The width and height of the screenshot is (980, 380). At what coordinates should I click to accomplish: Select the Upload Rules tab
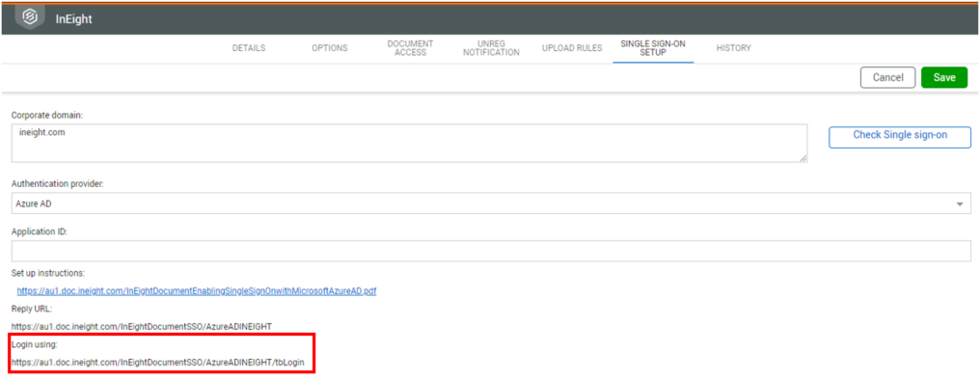point(572,48)
